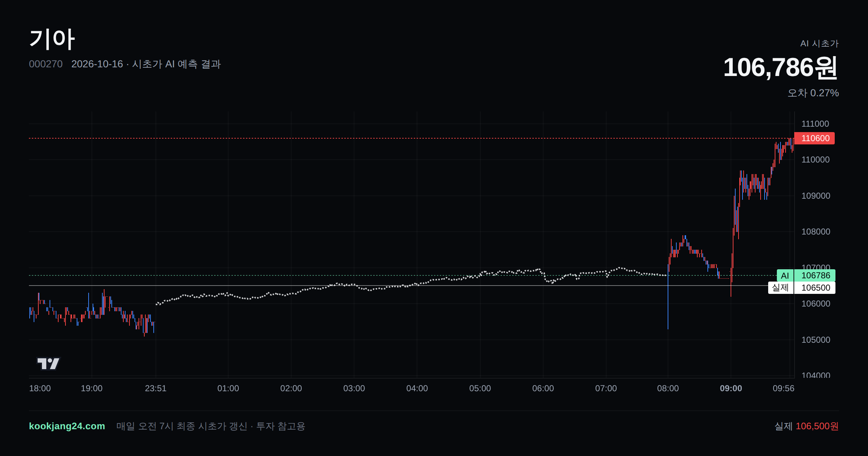Click the 105000 price axis label
This screenshot has width=868, height=456.
(816, 340)
